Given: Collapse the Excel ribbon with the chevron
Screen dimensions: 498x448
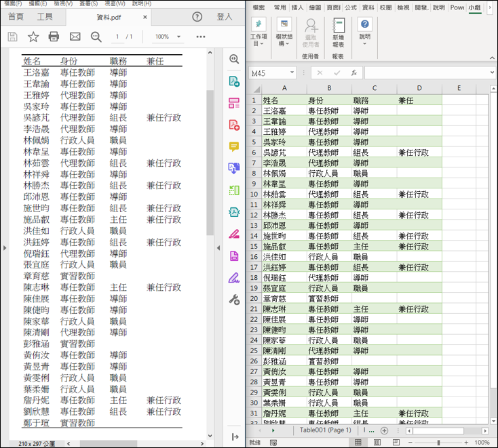Looking at the screenshot, I should click(x=492, y=58).
